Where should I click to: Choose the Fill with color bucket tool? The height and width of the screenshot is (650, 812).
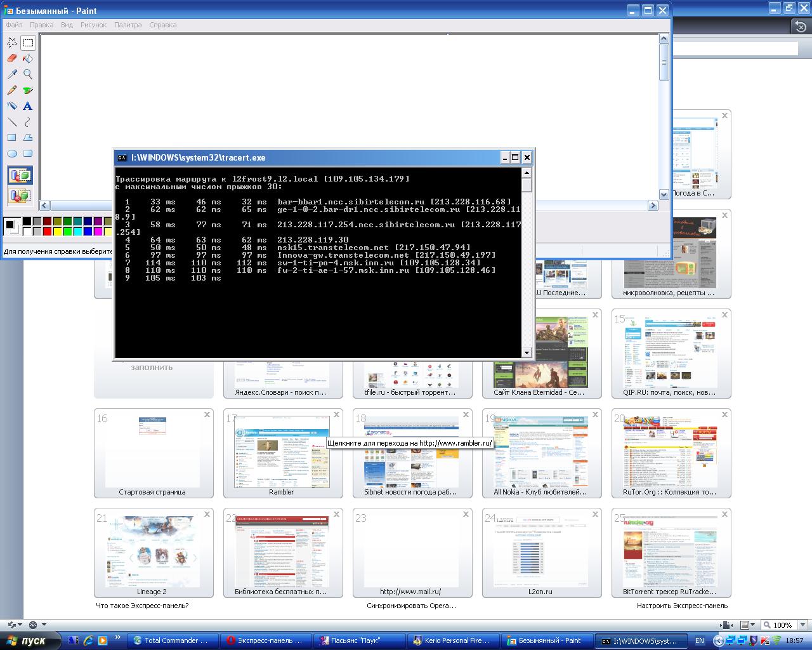tap(28, 59)
